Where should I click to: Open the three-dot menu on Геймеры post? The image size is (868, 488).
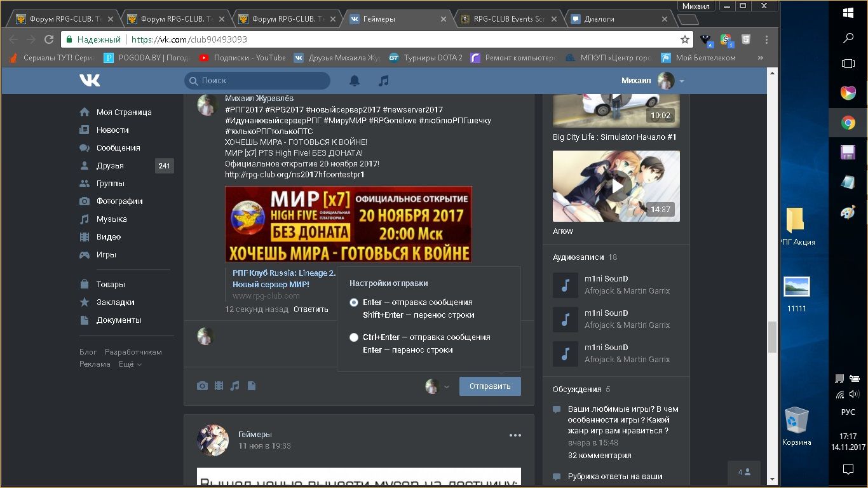point(515,435)
